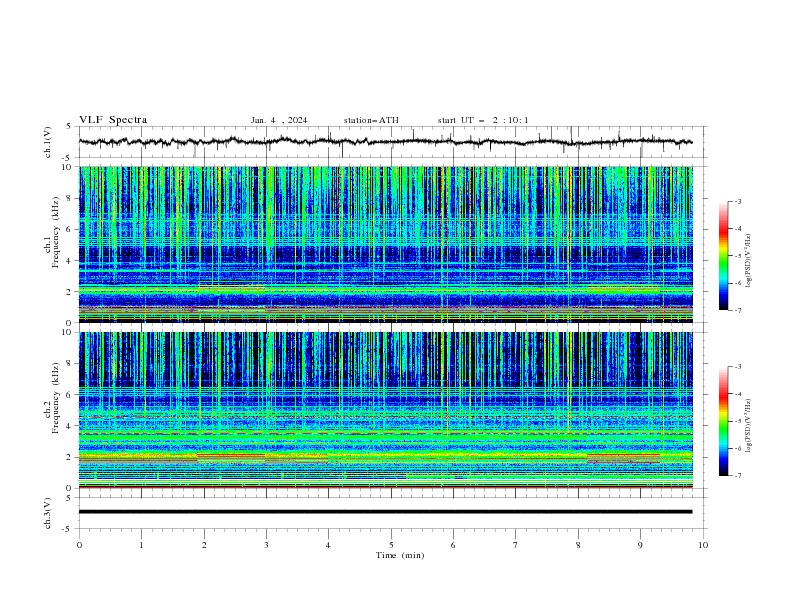This screenshot has width=792, height=612.
Task: Click the "8" minute tick on the time axis
Action: coord(578,545)
